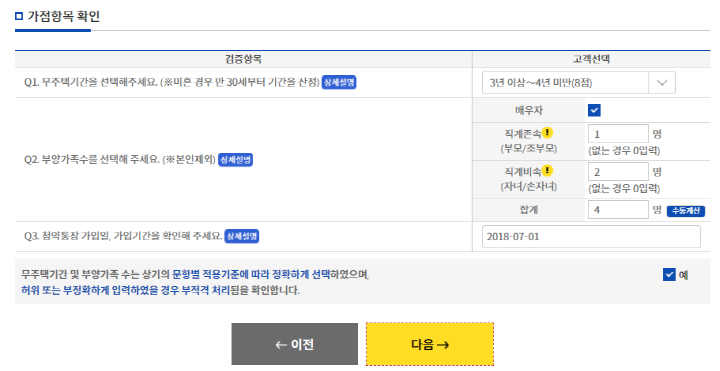Open 상세설명 for Q3 청약통장 가입일
The image size is (720, 371).
[242, 236]
